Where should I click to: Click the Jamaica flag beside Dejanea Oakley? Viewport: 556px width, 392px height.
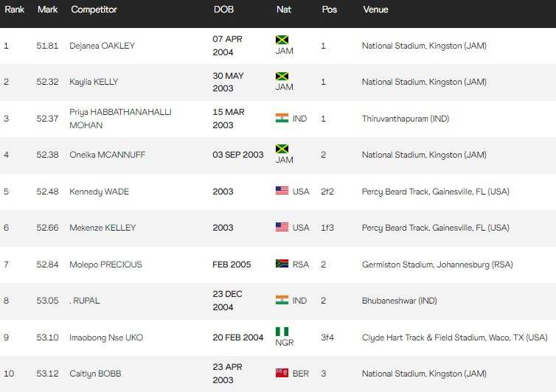point(282,40)
